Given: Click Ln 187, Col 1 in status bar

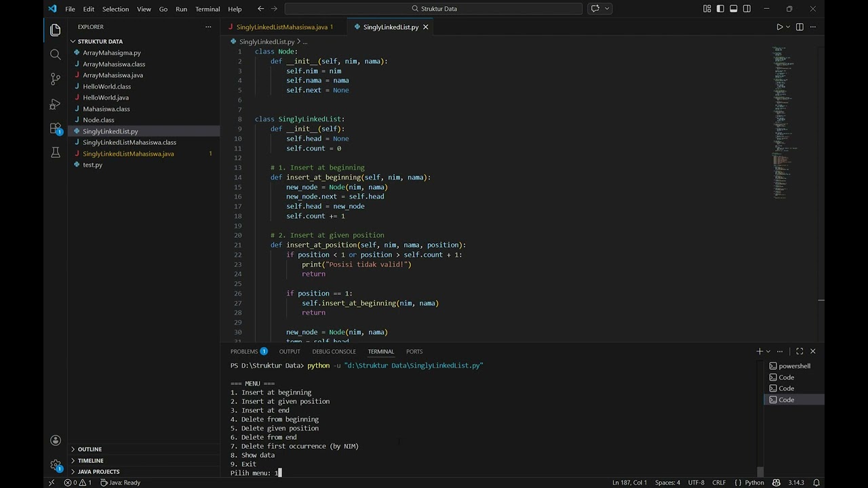Looking at the screenshot, I should pyautogui.click(x=629, y=483).
